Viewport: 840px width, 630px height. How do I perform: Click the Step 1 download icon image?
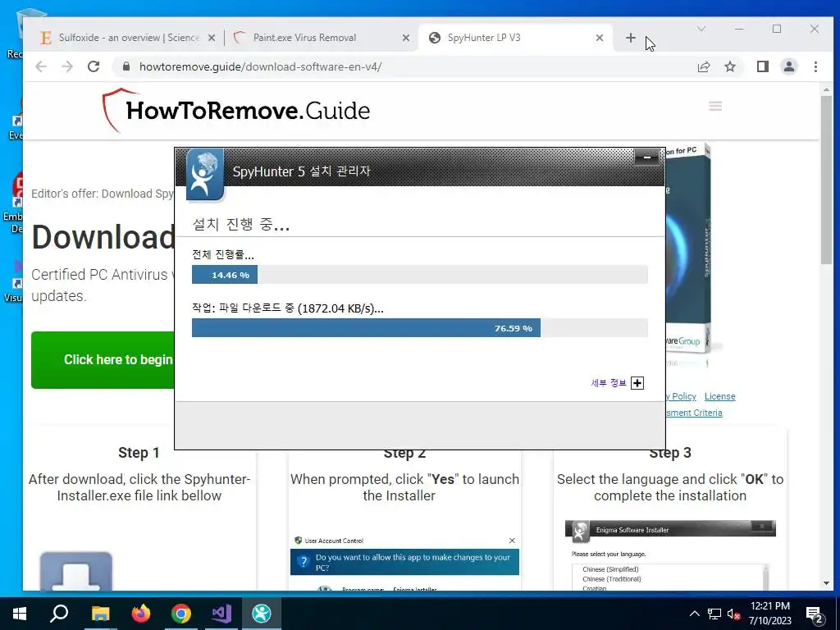(76, 571)
